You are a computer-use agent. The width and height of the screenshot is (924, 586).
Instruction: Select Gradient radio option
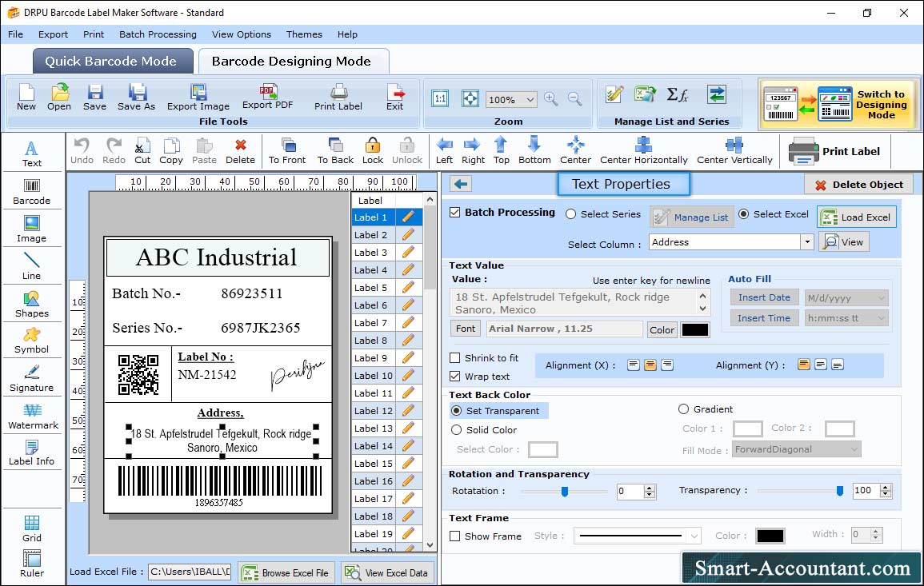pos(683,409)
